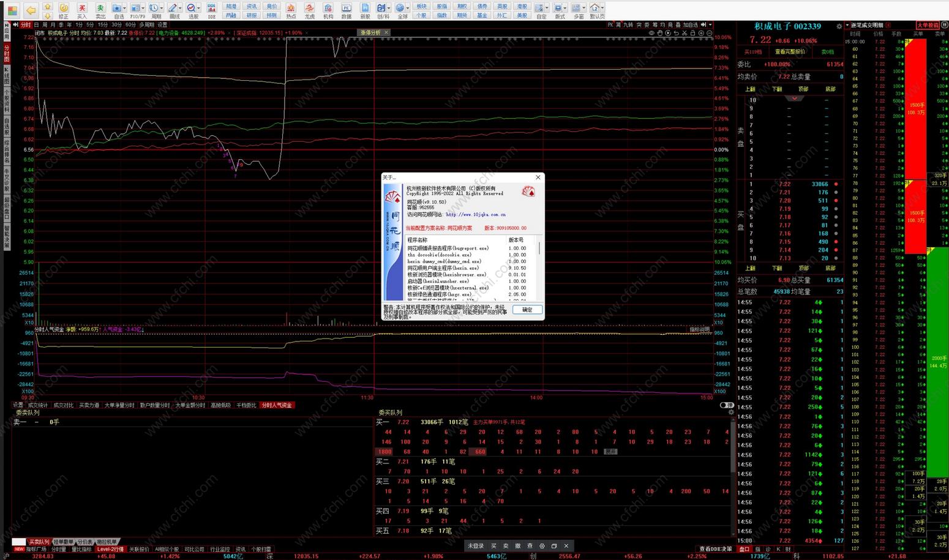The image size is (949, 560).
Task: Click 确定 in the About dialog
Action: [x=527, y=310]
